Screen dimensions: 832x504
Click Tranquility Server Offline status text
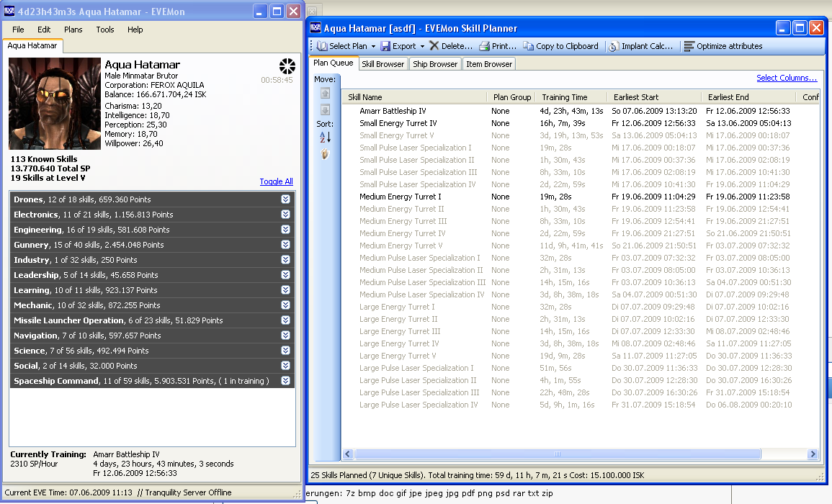tap(188, 492)
